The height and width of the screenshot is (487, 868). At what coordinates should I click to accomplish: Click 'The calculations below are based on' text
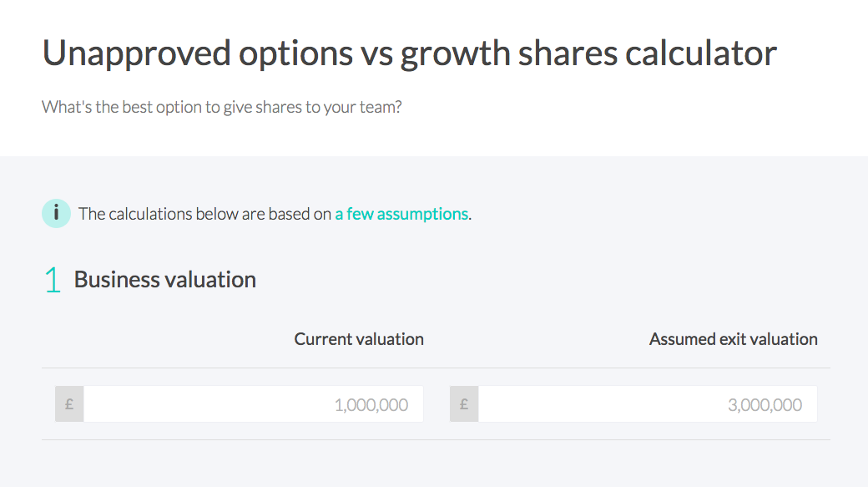[204, 214]
